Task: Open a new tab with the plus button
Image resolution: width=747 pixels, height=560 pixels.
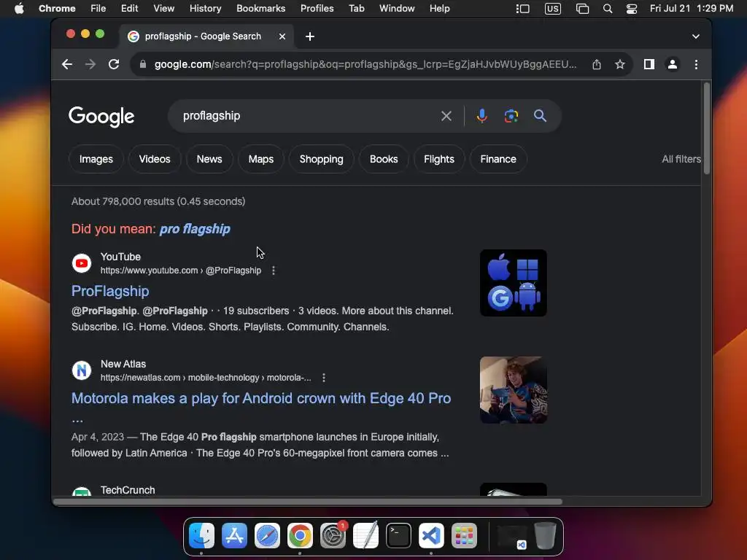Action: (x=309, y=36)
